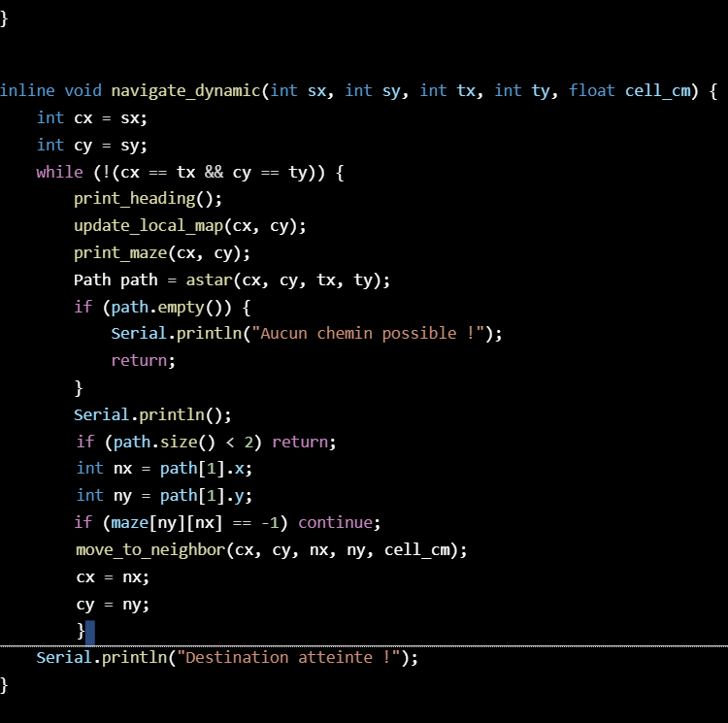Image resolution: width=728 pixels, height=723 pixels.
Task: Click the continue keyword
Action: point(339,522)
